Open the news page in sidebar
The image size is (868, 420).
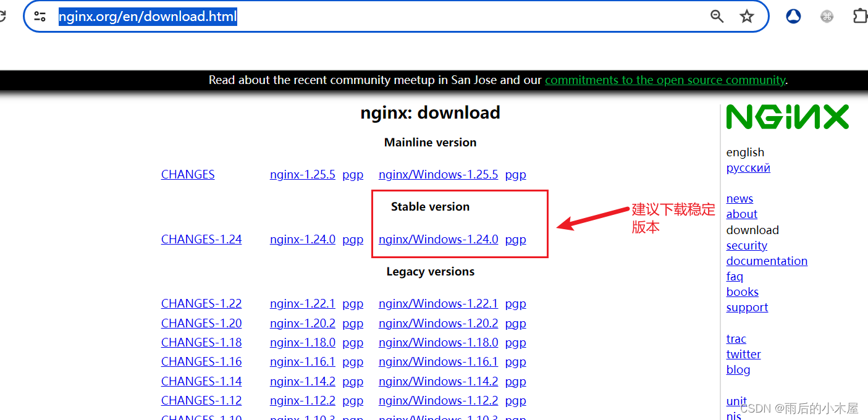point(739,199)
